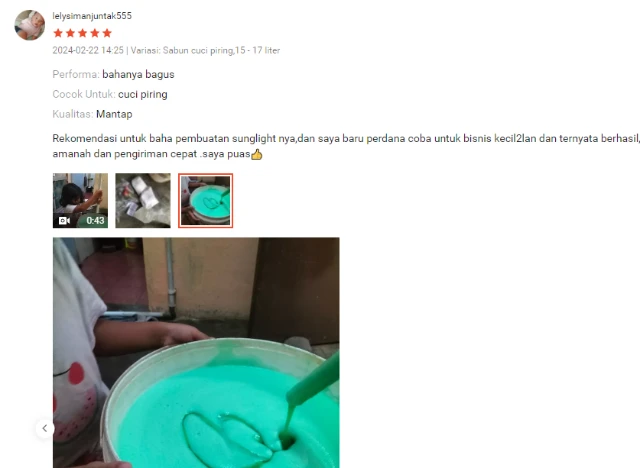Select the first rating star
The height and width of the screenshot is (468, 640).
[58, 33]
